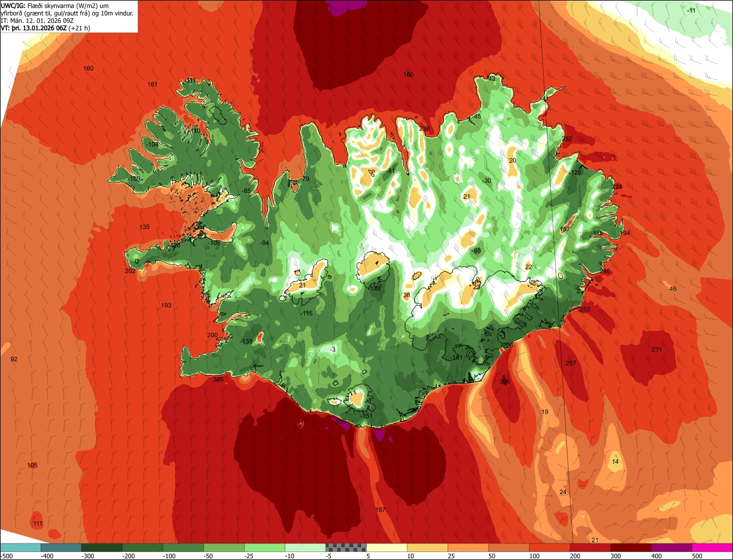Viewport: 733px width, 560px height.
Task: Click the map value '252'
Action: 585,309
